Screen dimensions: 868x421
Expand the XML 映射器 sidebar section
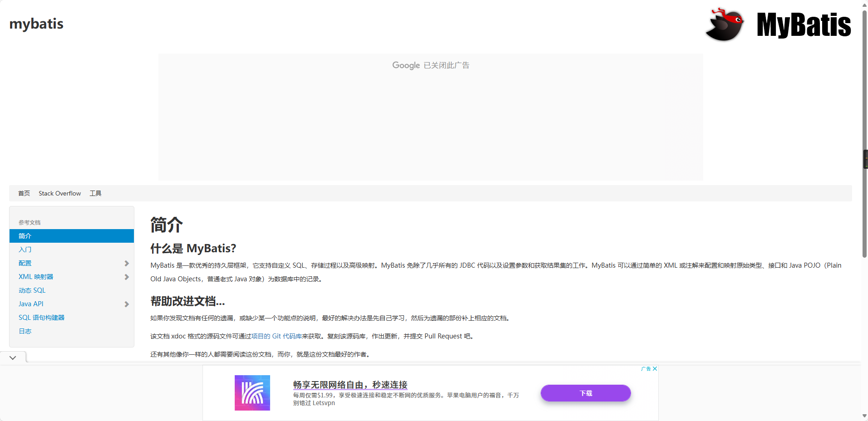pyautogui.click(x=126, y=277)
